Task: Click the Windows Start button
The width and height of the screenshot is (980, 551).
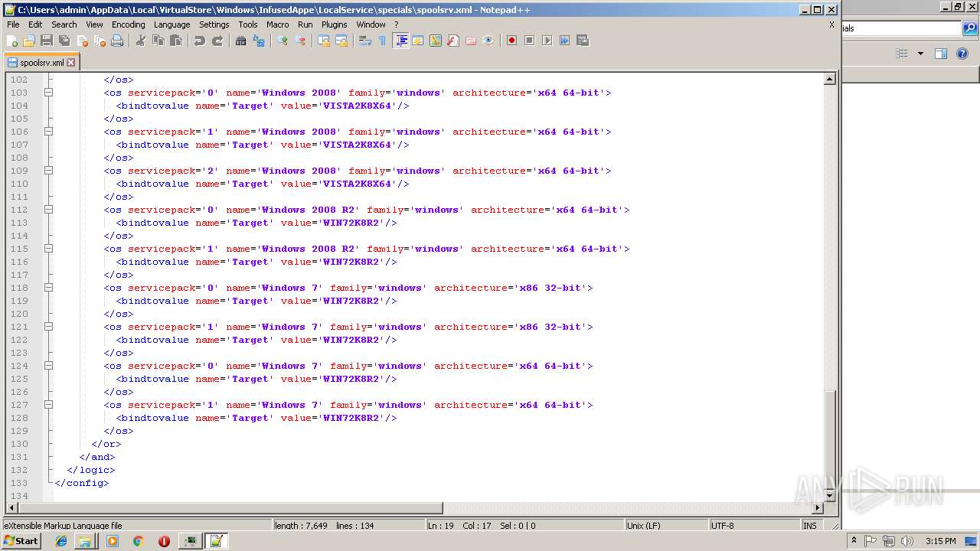Action: [21, 540]
